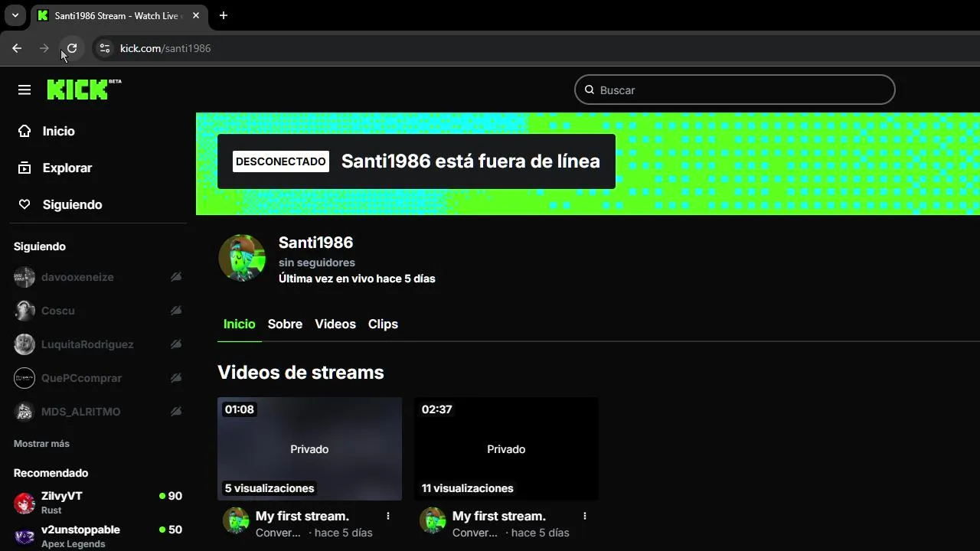The width and height of the screenshot is (980, 551).
Task: Click the offline icon next to MDS_ALRITMO
Action: (176, 412)
